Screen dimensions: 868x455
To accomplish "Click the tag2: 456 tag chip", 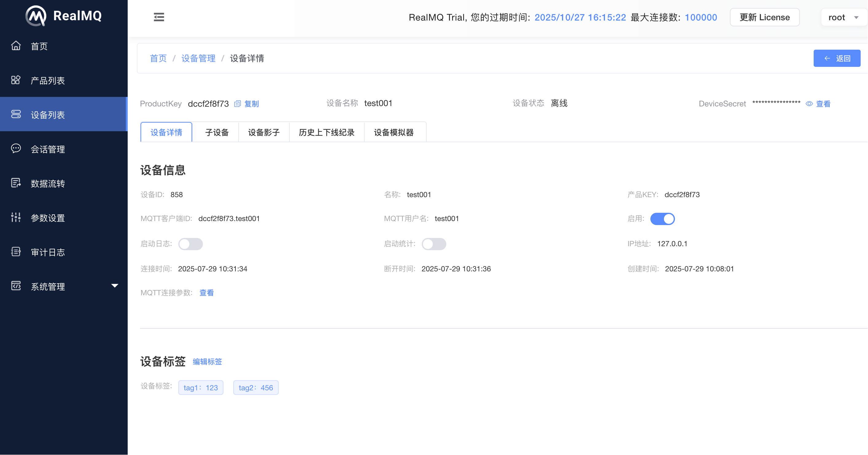I will [x=256, y=387].
